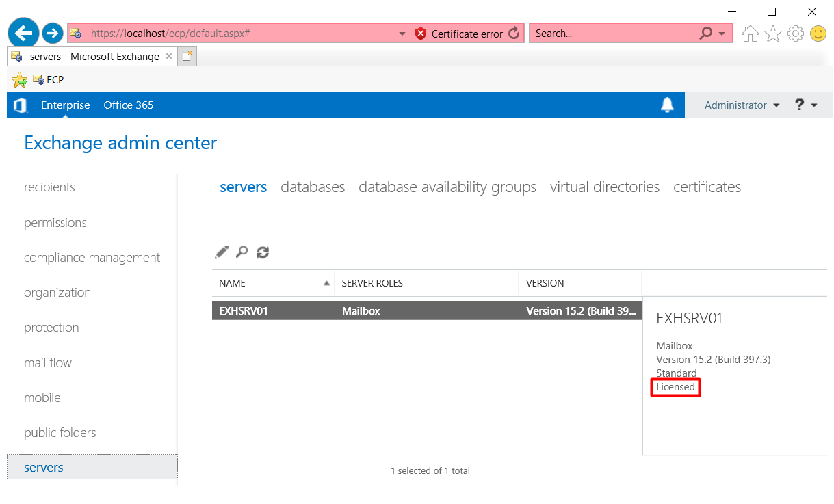Open protection in left navigation
The width and height of the screenshot is (834, 504).
tap(51, 328)
